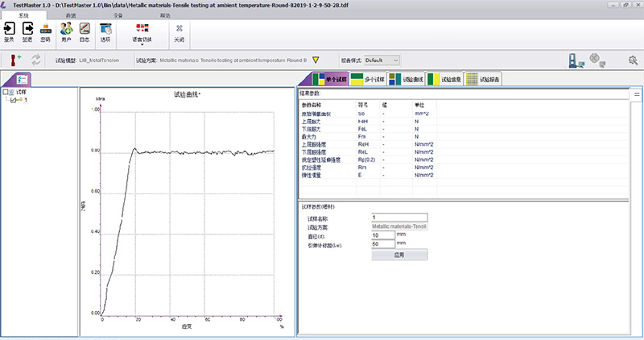Click the add new specimen icon
Viewport: 644px width, 340px height.
pyautogui.click(x=16, y=60)
